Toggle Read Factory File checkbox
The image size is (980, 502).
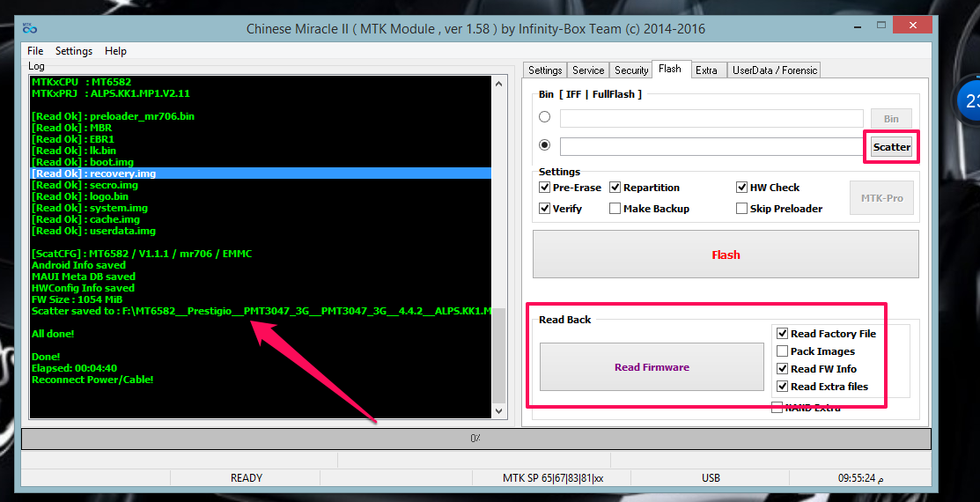pyautogui.click(x=783, y=334)
